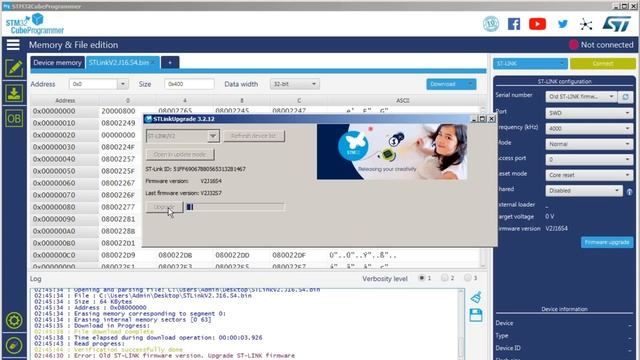Click the Upgrade button in STLinkUpgrade
640x360 pixels.
pos(164,207)
